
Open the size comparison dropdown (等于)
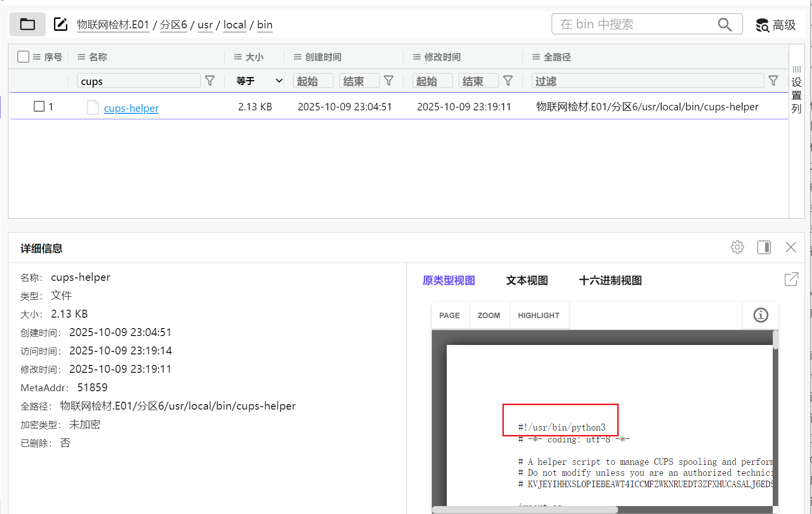(x=259, y=81)
